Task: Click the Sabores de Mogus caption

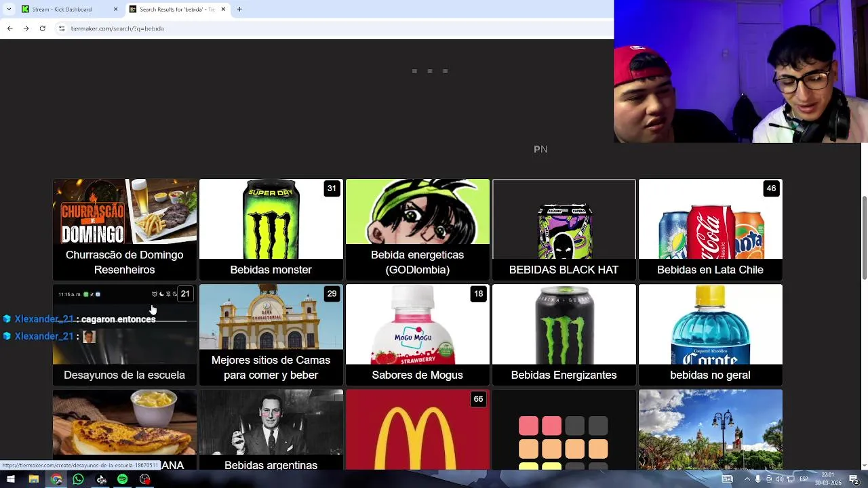Action: [x=418, y=375]
